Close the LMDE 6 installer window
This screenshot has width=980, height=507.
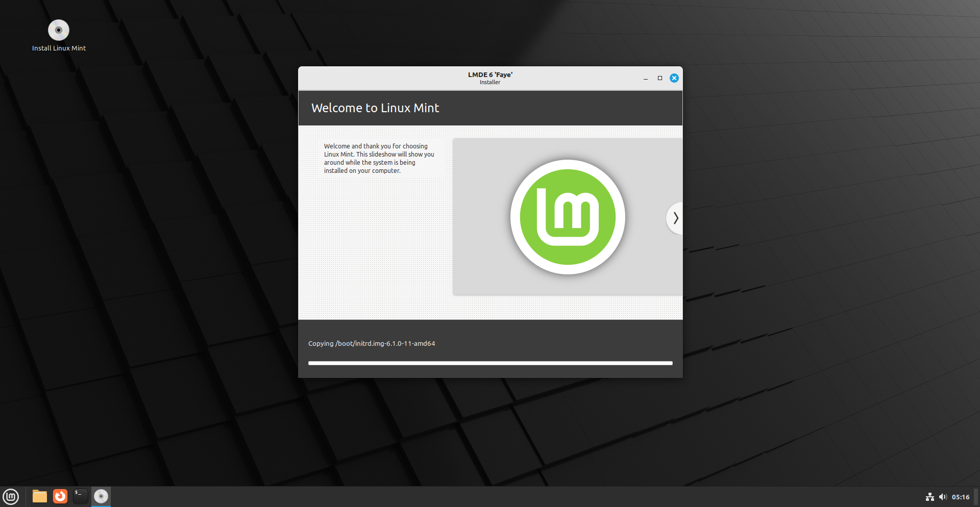pyautogui.click(x=674, y=78)
